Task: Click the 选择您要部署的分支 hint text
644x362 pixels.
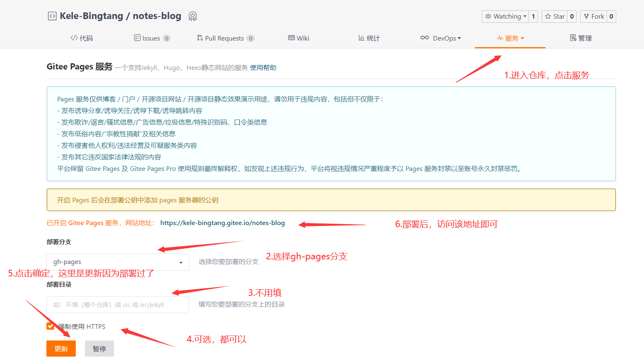Action: coord(229,262)
